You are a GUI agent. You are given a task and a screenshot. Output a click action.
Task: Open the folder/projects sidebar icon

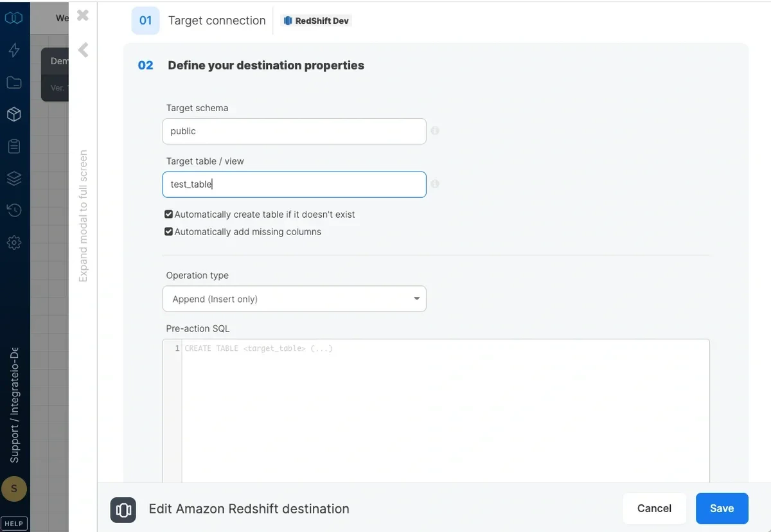[x=14, y=82]
